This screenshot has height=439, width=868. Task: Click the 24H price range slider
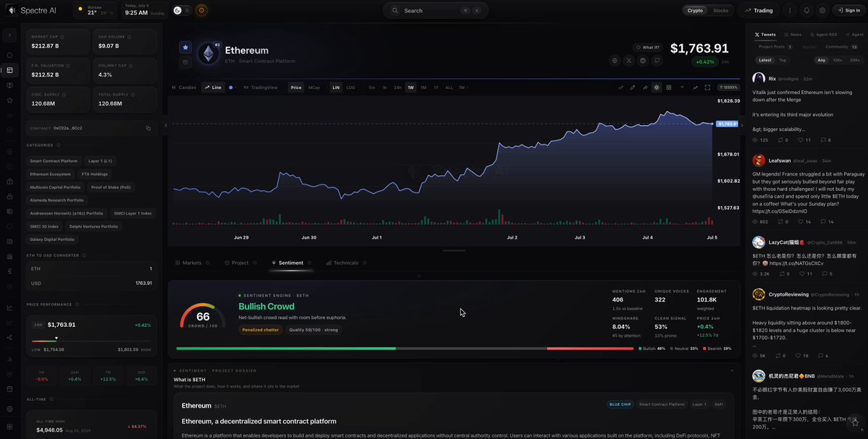coord(91,340)
